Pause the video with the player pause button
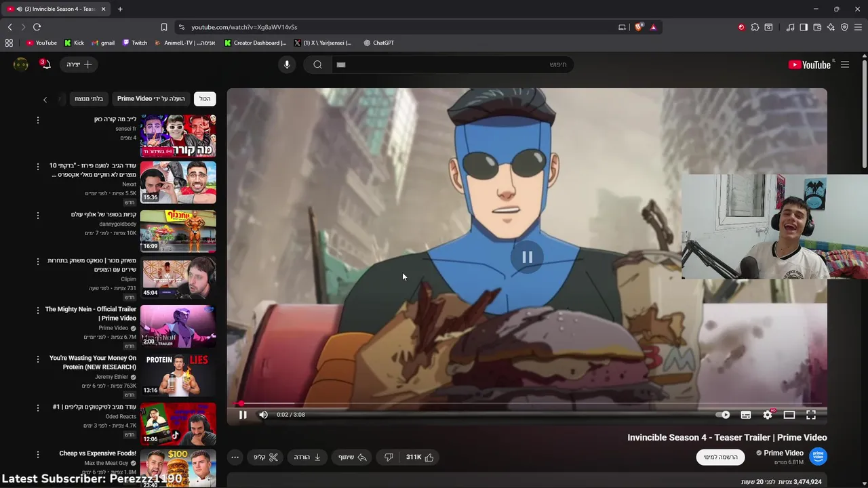Viewport: 868px width, 488px height. [x=243, y=415]
